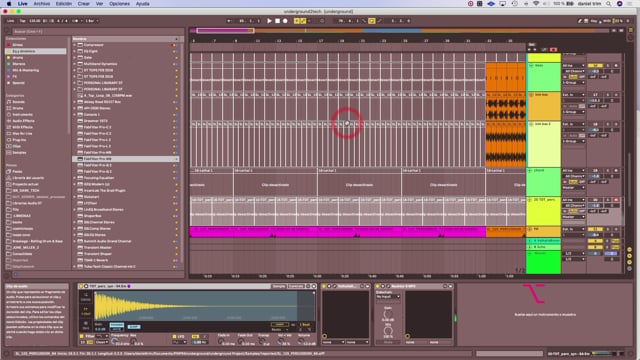
Task: Click the Tap tempo button
Action: pos(22,21)
